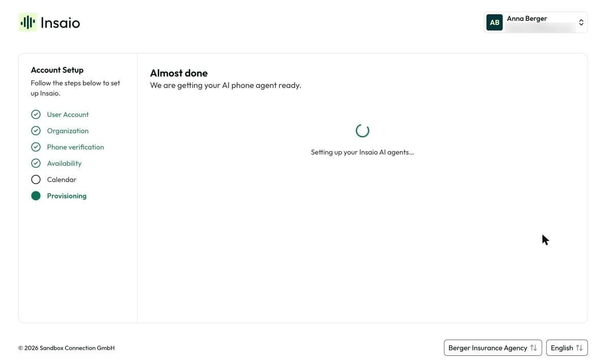Go to the User Account step
606x364 pixels.
tap(68, 114)
